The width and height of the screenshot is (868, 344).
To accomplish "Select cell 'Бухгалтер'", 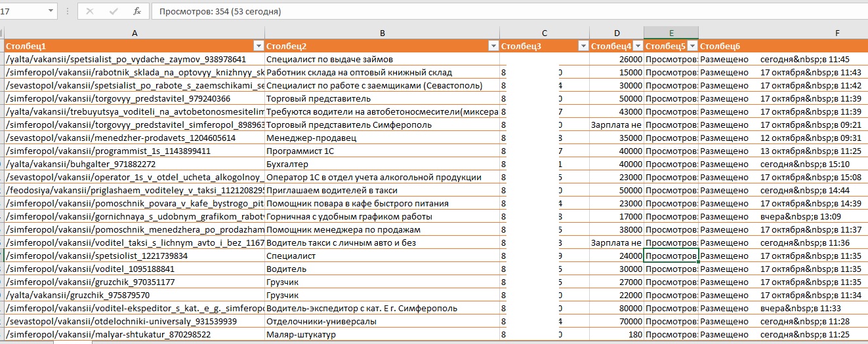I will click(x=382, y=164).
